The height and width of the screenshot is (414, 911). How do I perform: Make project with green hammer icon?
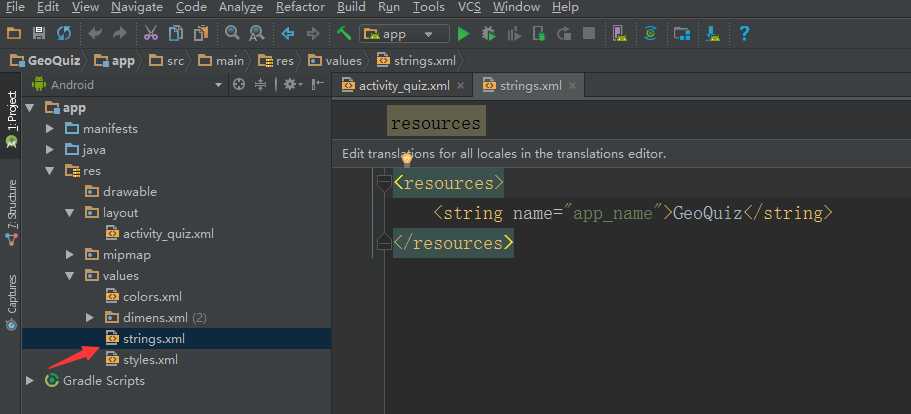(x=344, y=34)
